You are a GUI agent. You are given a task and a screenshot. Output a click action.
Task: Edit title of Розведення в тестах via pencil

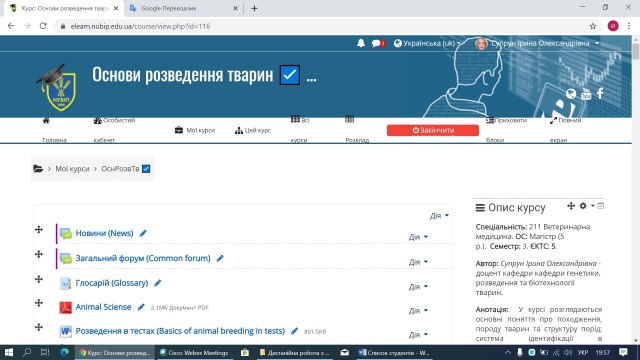point(294,331)
